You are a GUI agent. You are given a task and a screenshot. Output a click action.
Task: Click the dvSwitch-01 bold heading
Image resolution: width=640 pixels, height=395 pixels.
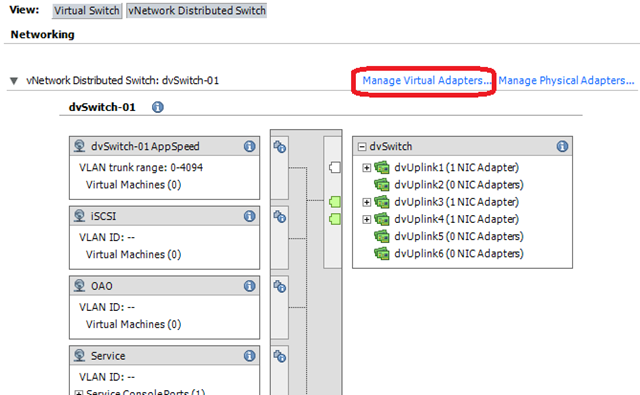102,107
